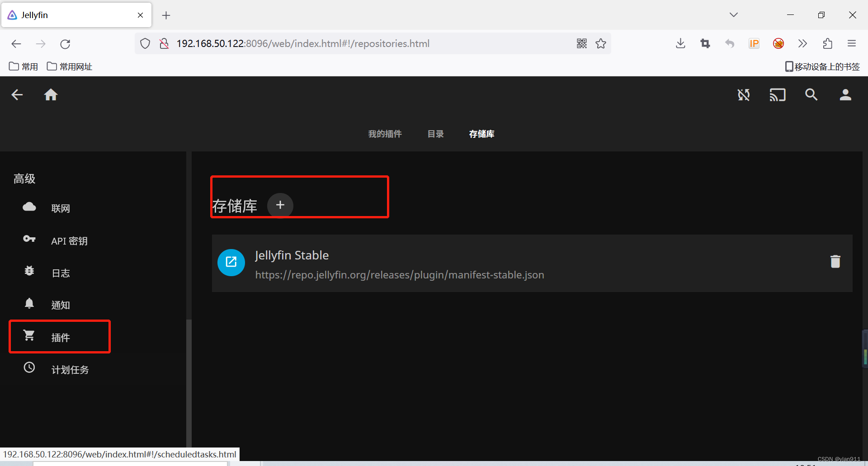Click the manifest-stable.json URL text

click(399, 275)
